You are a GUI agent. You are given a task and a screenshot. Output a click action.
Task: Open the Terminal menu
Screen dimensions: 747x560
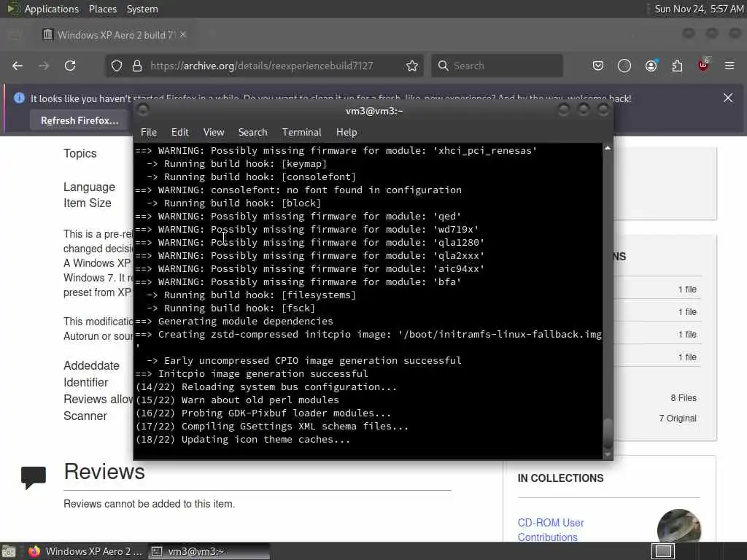click(301, 133)
